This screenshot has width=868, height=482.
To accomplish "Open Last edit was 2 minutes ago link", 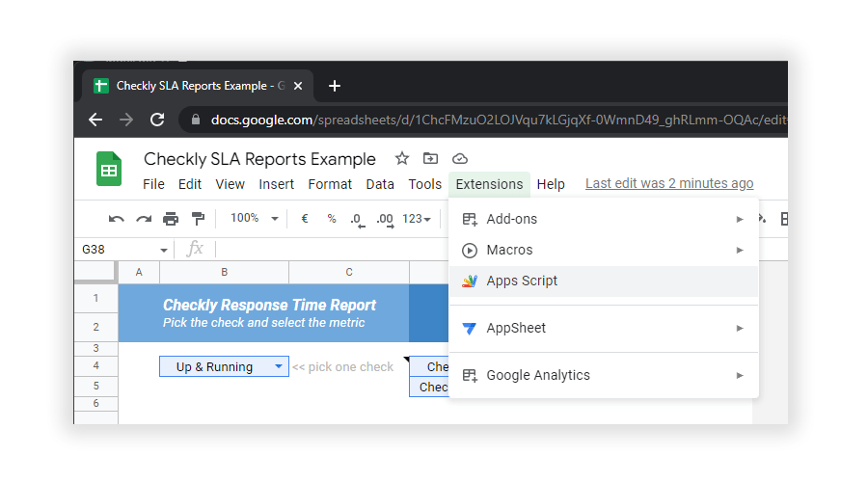I will (669, 183).
